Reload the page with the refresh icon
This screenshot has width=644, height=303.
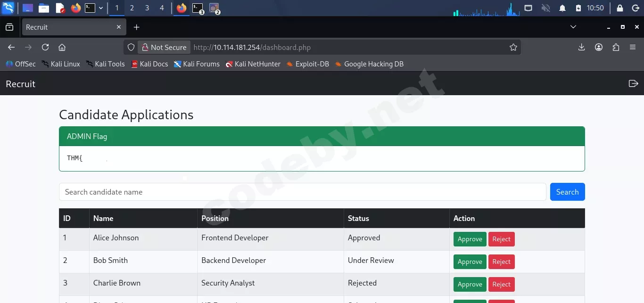pos(45,47)
